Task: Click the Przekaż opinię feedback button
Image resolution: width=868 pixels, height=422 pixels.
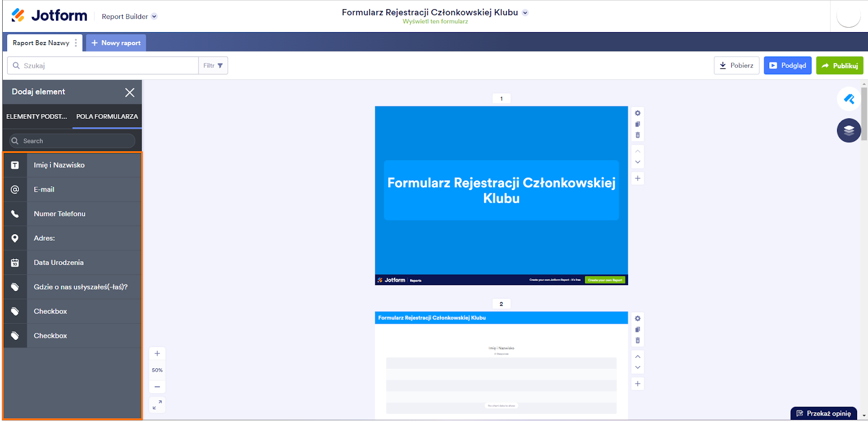Action: click(x=824, y=414)
